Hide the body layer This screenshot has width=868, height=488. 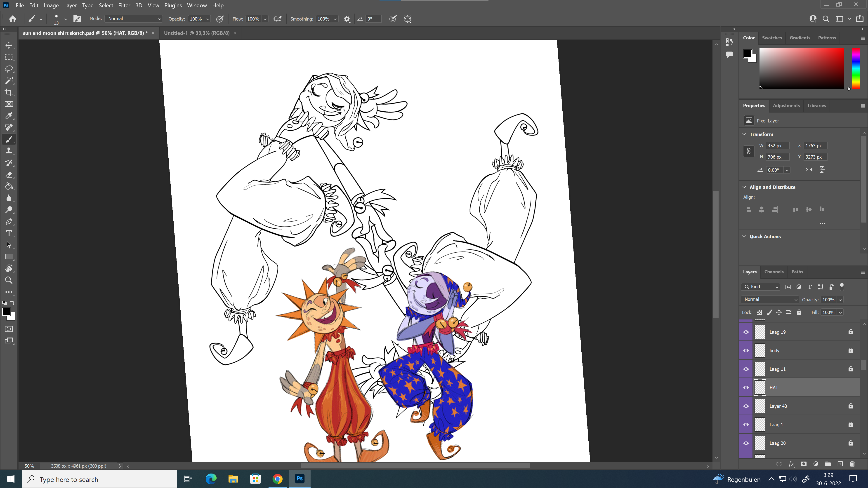tap(746, 351)
